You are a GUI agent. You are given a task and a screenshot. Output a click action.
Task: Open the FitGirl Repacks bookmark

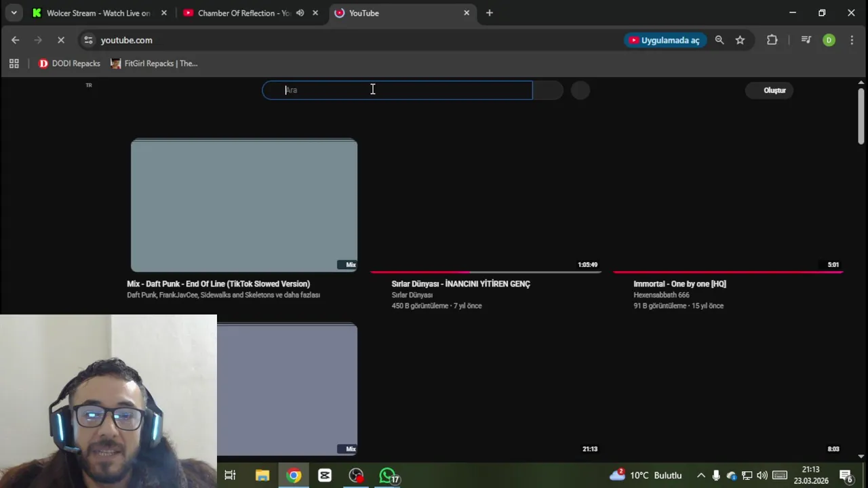[154, 64]
